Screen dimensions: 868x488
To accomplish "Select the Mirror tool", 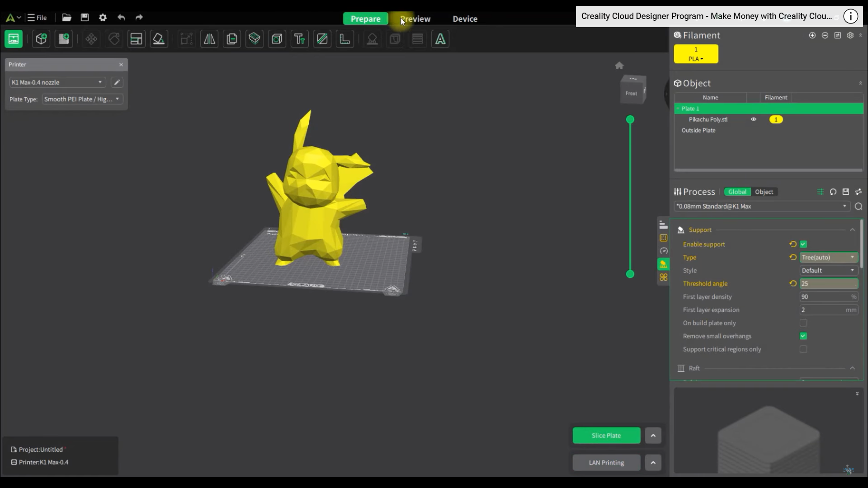I will pos(209,39).
